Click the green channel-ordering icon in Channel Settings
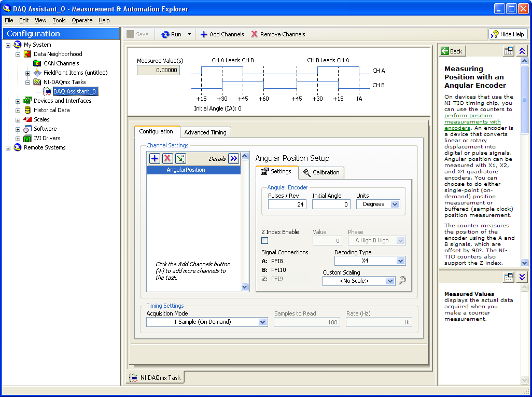 [180, 158]
